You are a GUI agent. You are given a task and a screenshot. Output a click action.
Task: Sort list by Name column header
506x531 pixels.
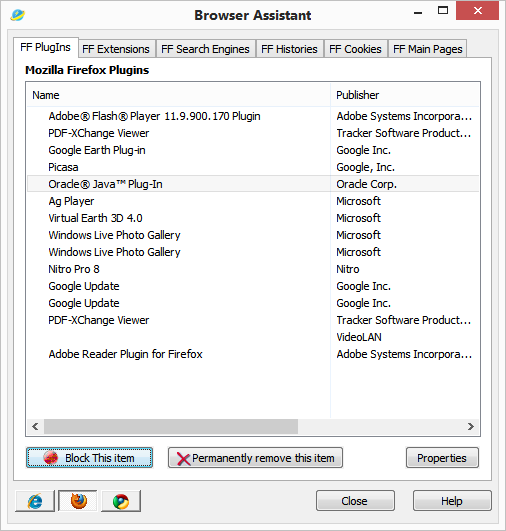178,95
